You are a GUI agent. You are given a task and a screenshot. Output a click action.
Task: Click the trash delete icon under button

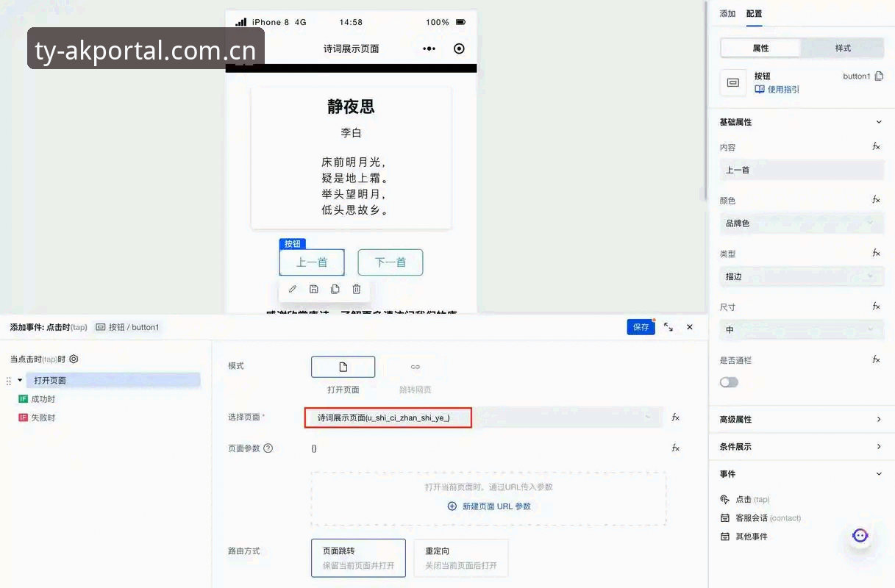pyautogui.click(x=357, y=289)
